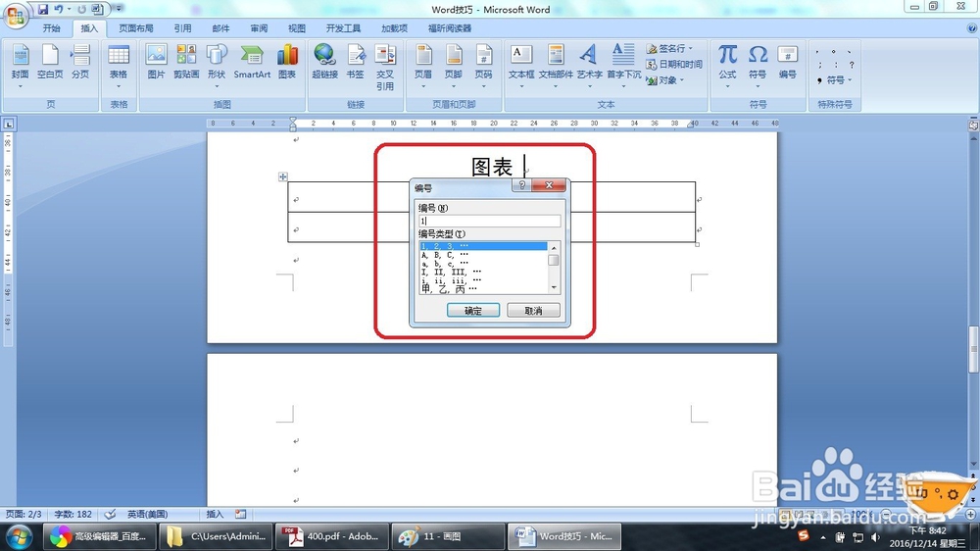Open the References (引用) tab
Image resolution: width=980 pixels, height=551 pixels.
(182, 28)
